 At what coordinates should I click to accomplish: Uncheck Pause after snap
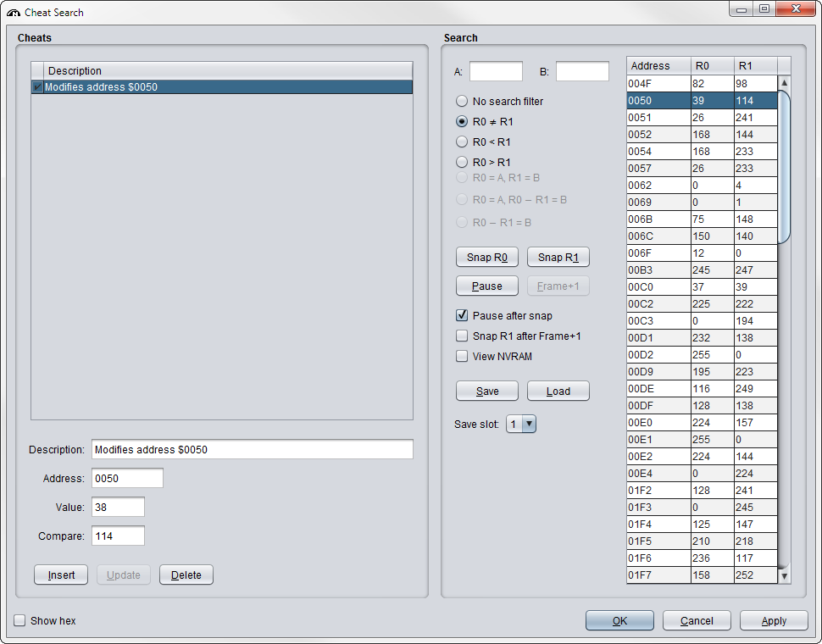click(462, 315)
